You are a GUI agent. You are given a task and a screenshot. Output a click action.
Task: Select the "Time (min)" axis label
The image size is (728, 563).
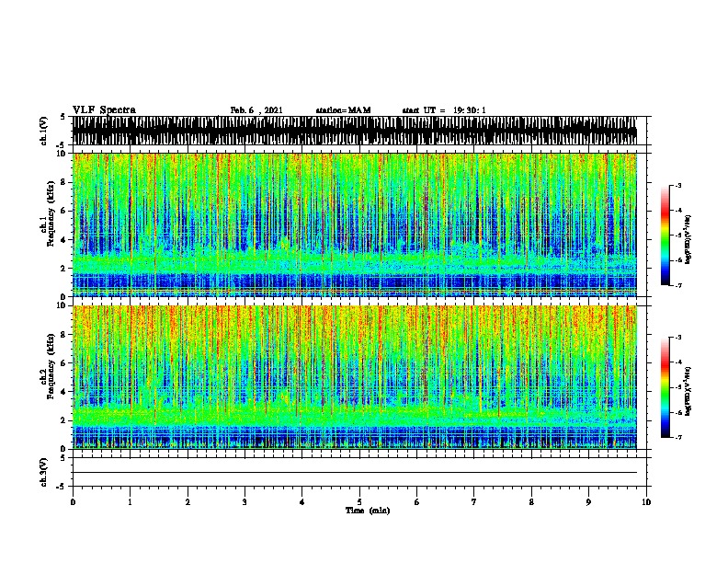coord(368,511)
